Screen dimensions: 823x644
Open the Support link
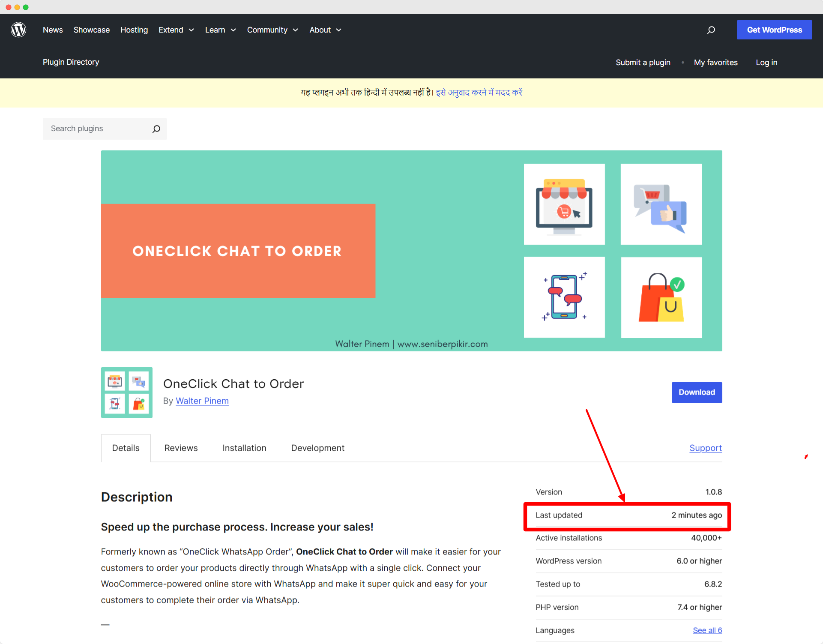(x=706, y=448)
